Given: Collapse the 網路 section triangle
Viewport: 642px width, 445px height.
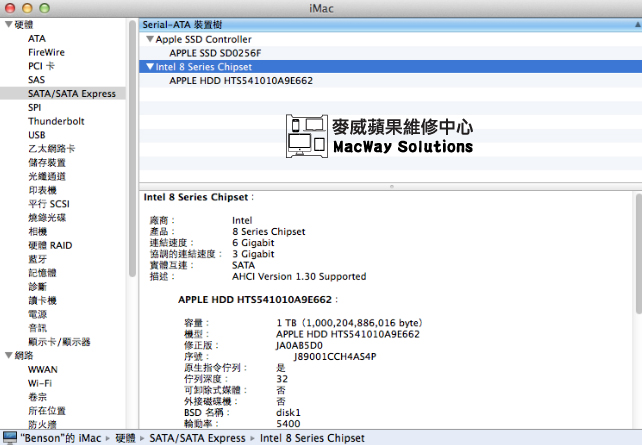Looking at the screenshot, I should (8, 355).
